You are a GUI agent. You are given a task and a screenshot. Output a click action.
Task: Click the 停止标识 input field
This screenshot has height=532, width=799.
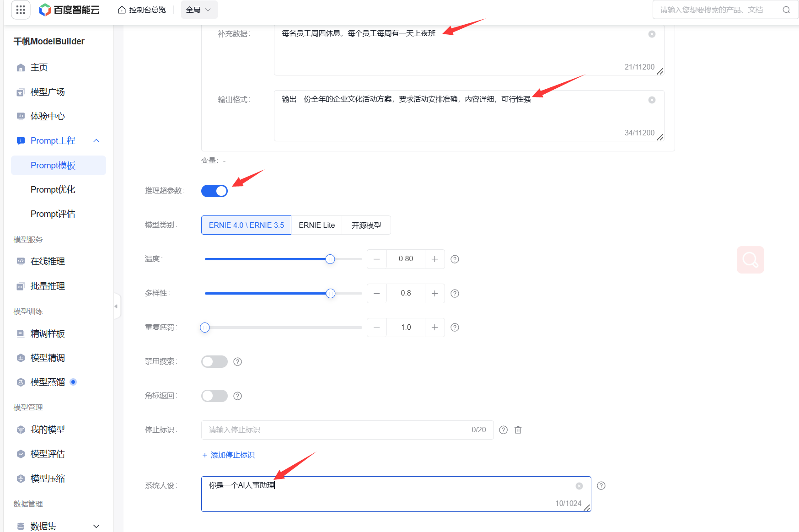pyautogui.click(x=347, y=430)
